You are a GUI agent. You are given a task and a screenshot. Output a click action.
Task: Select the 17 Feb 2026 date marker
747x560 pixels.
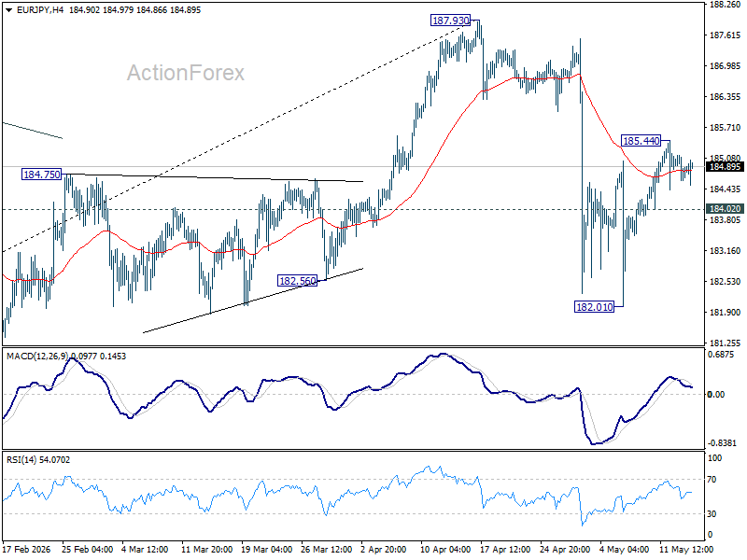click(26, 550)
